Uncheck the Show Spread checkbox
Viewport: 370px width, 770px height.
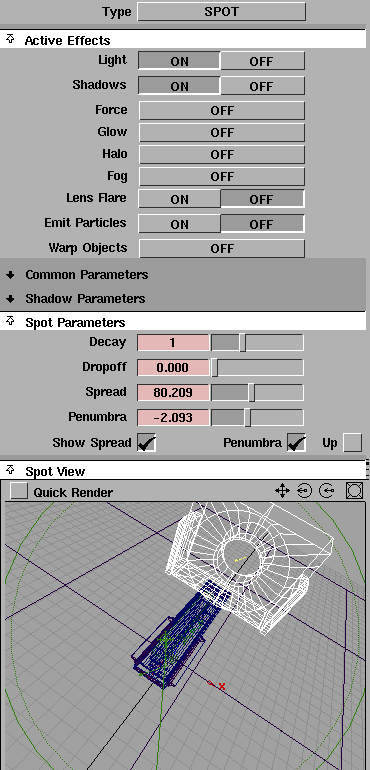point(146,442)
